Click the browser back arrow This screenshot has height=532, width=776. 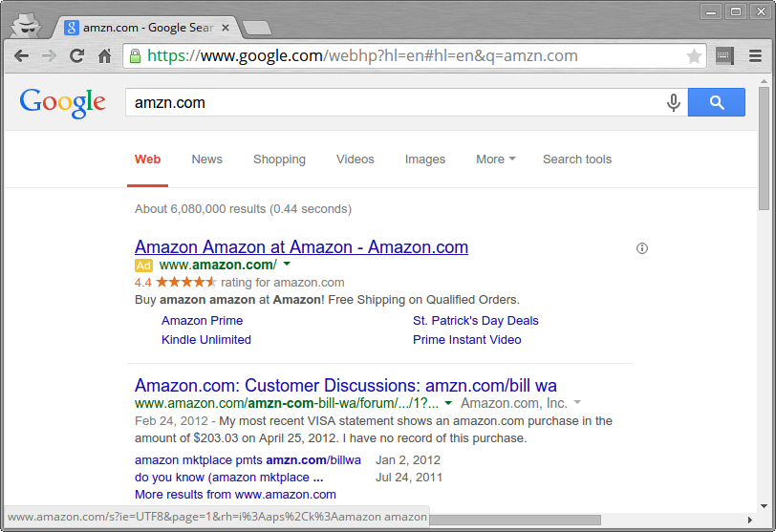(x=22, y=56)
